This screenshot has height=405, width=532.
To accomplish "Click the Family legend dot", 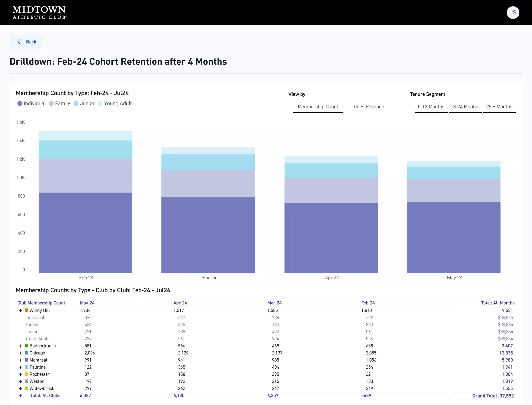I will coord(51,103).
